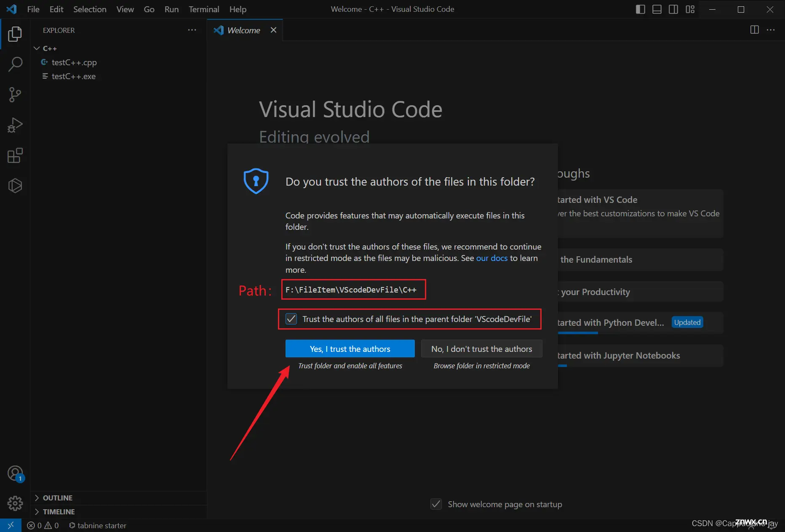Viewport: 785px width, 532px height.
Task: Open the View menu
Action: click(125, 9)
